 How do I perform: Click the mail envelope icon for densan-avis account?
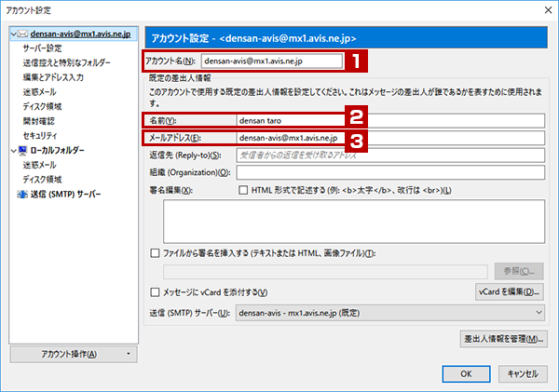[x=22, y=34]
